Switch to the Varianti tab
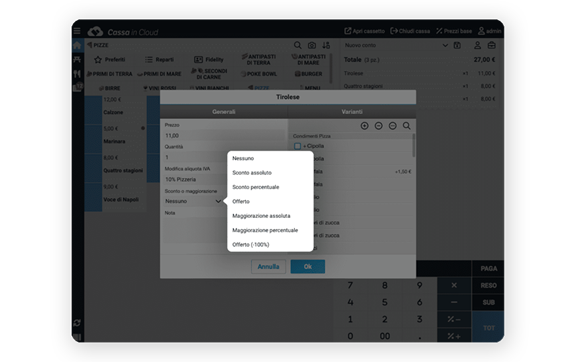 (352, 112)
